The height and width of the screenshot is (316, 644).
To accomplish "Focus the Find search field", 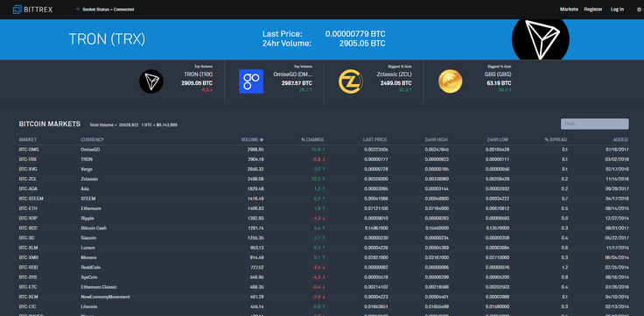I will 594,123.
